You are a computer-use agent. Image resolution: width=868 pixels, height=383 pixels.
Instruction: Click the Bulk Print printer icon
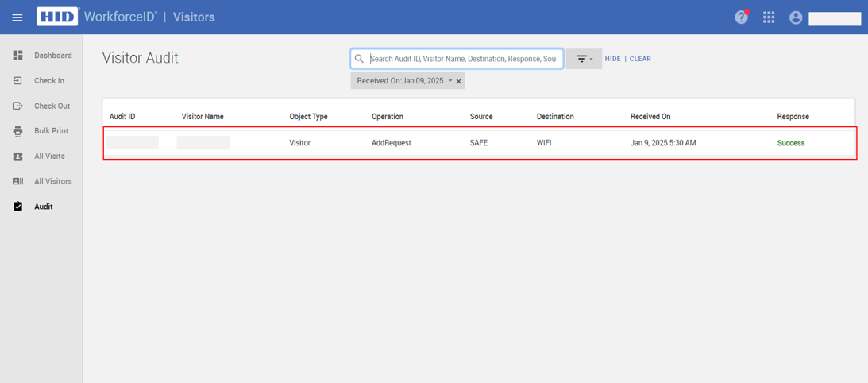[x=17, y=131]
